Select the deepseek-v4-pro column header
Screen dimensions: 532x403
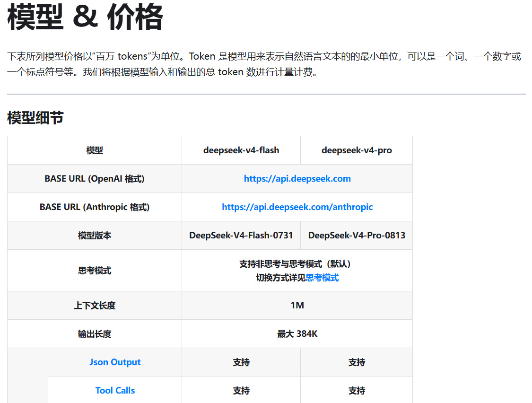pos(357,150)
